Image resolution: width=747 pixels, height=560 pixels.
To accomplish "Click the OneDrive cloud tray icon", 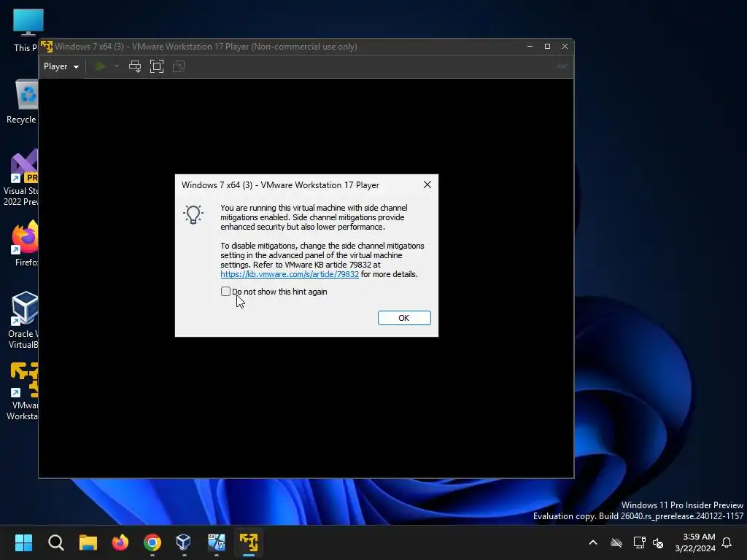I will tap(616, 542).
